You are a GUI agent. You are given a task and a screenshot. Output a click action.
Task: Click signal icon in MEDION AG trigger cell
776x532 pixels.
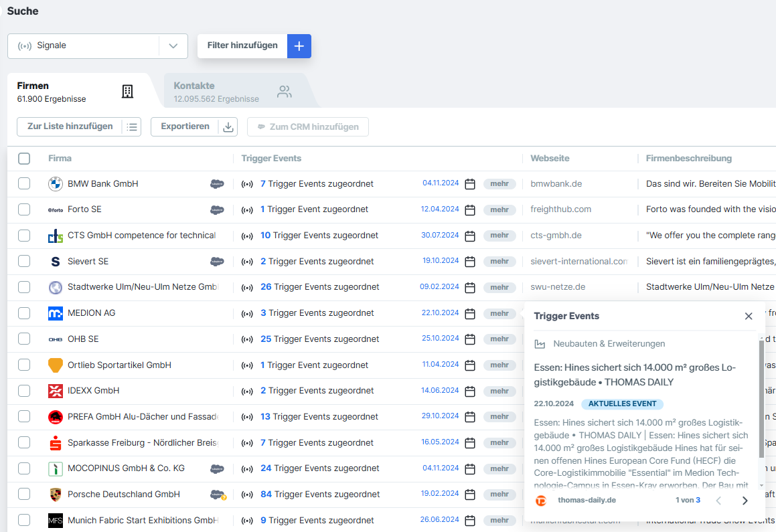tap(247, 313)
